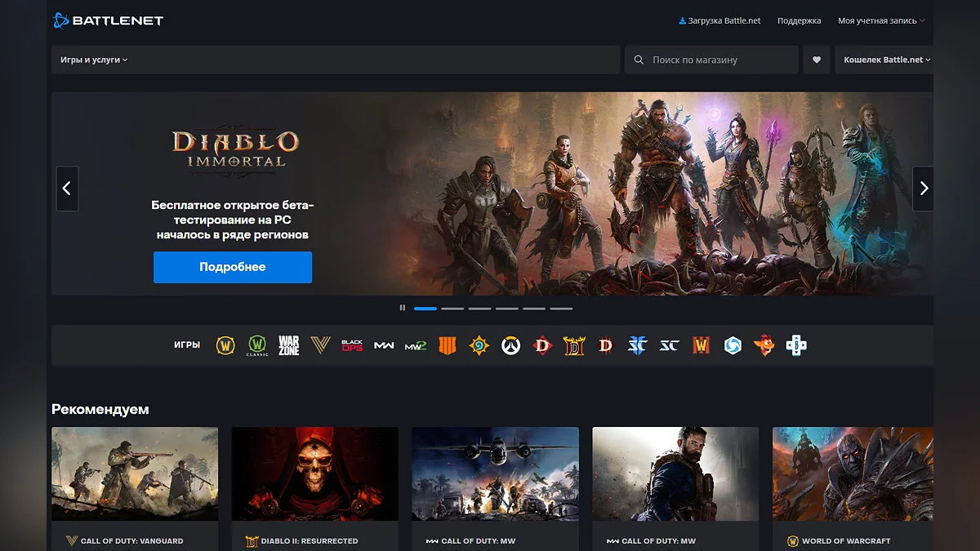Select the white MW icon in games bar

coord(384,345)
